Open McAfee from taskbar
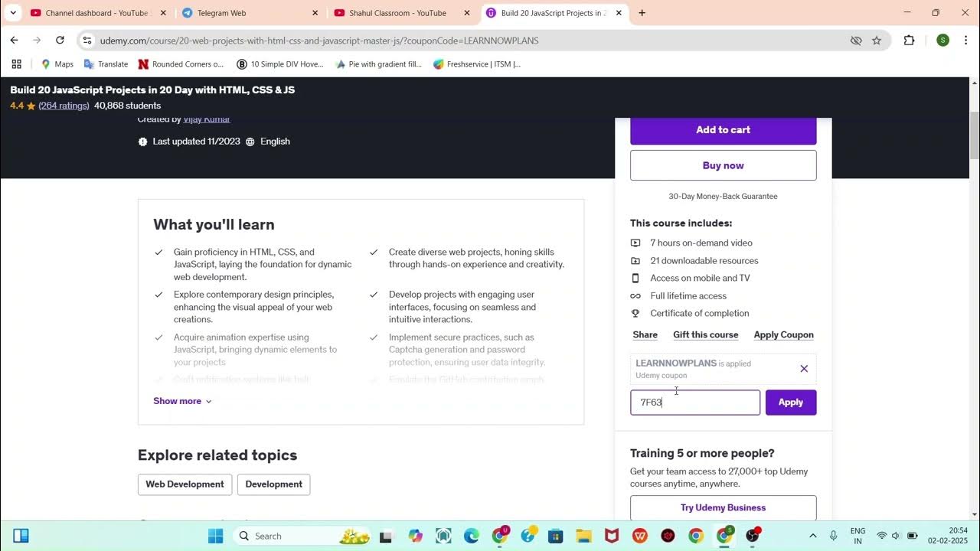The image size is (980, 551). tap(612, 536)
